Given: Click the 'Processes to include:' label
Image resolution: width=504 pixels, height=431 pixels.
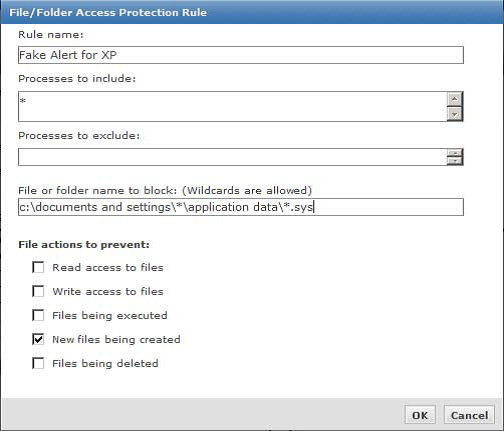Looking at the screenshot, I should pyautogui.click(x=77, y=79).
